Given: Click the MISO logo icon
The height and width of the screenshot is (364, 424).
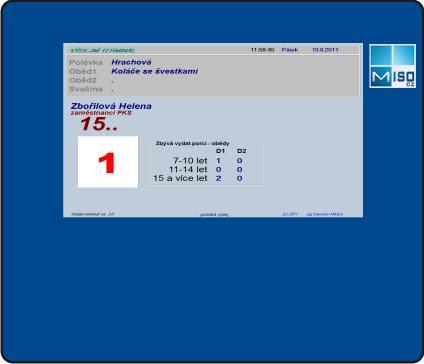Looking at the screenshot, I should (392, 66).
